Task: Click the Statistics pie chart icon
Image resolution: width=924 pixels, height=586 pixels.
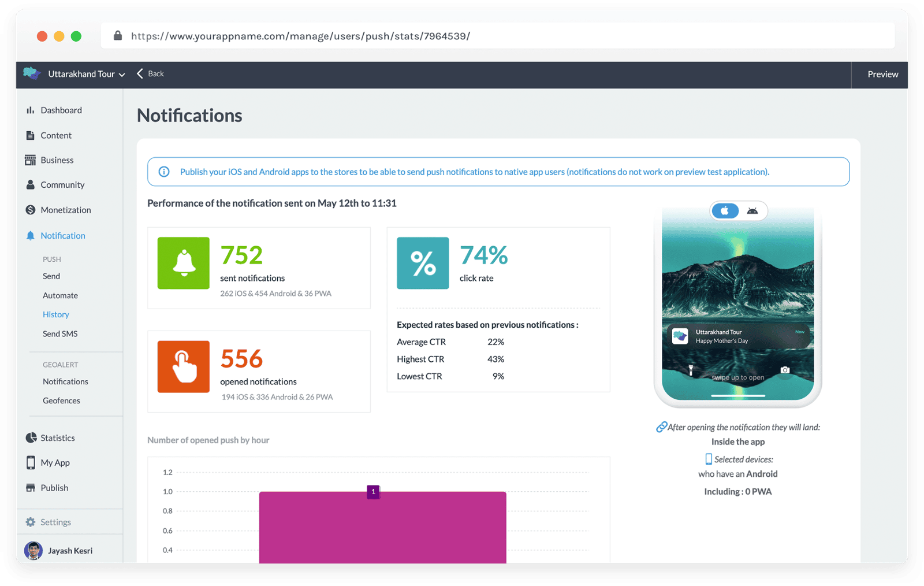Action: click(x=31, y=438)
